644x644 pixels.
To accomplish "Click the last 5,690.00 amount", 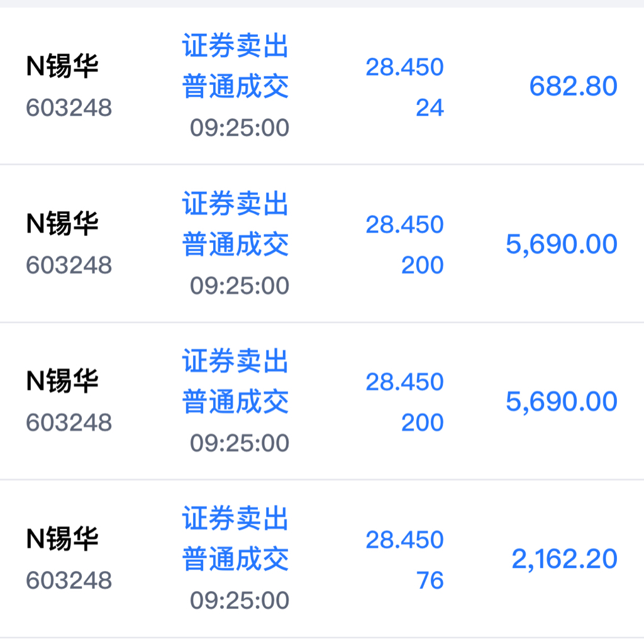I will click(x=562, y=401).
